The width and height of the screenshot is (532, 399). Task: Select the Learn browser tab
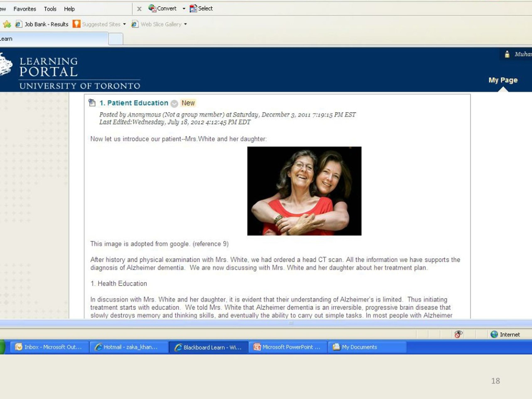53,39
